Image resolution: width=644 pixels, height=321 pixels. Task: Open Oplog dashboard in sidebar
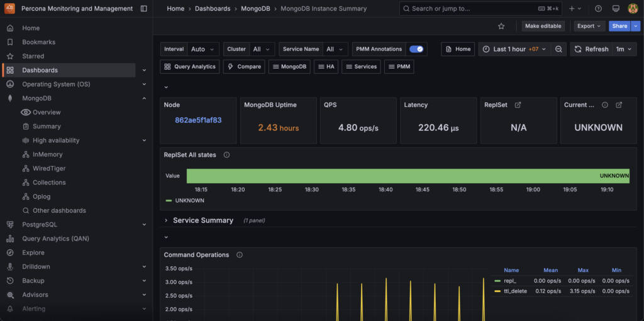coord(42,196)
